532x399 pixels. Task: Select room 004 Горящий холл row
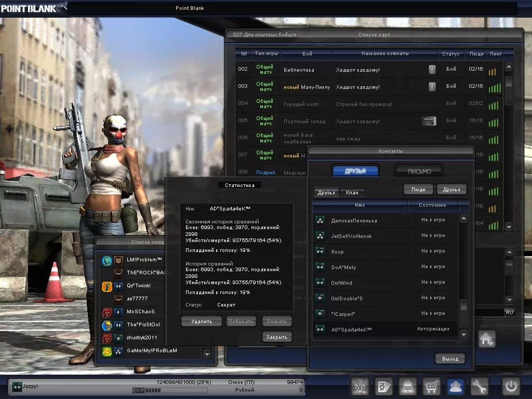pyautogui.click(x=369, y=103)
